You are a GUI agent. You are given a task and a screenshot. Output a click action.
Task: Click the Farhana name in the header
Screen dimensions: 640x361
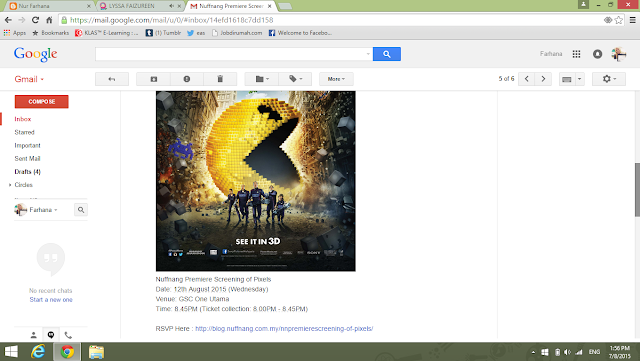tap(551, 54)
